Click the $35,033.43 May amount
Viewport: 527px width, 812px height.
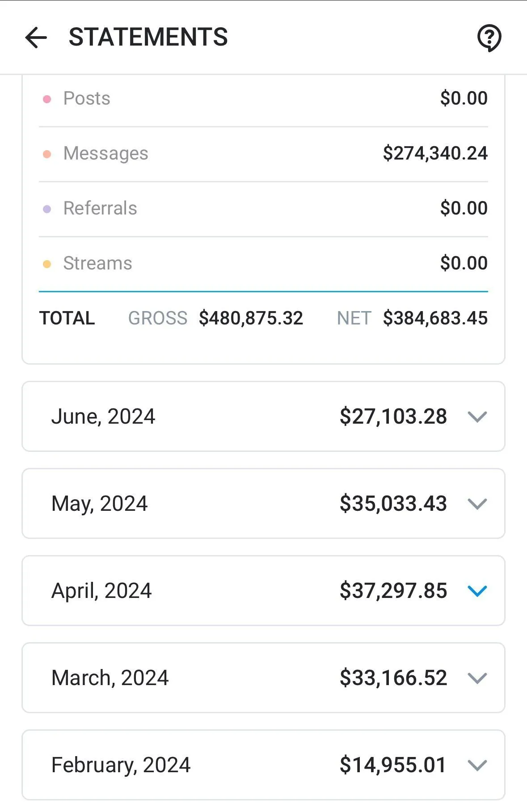[393, 504]
